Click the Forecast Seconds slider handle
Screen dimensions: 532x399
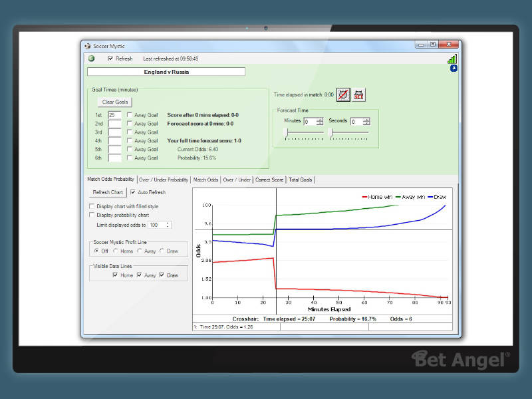click(x=331, y=132)
